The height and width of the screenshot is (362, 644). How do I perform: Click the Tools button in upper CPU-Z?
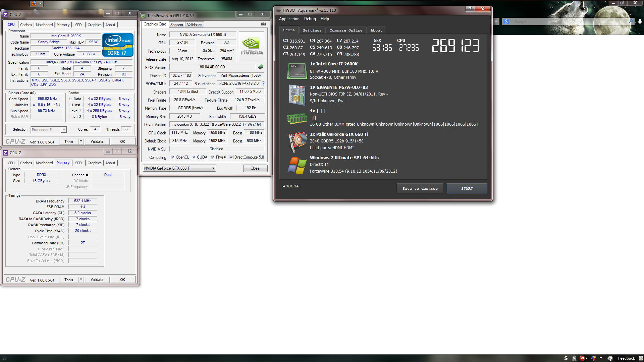pos(69,141)
